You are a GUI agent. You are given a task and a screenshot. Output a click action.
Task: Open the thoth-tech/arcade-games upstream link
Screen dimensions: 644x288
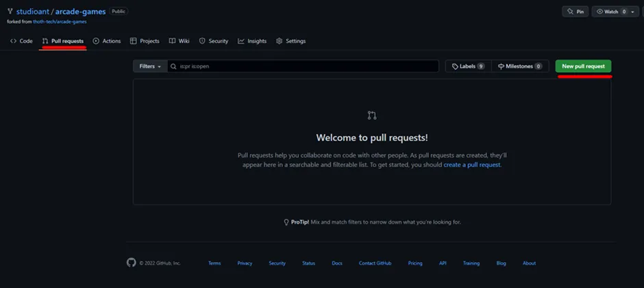(60, 21)
